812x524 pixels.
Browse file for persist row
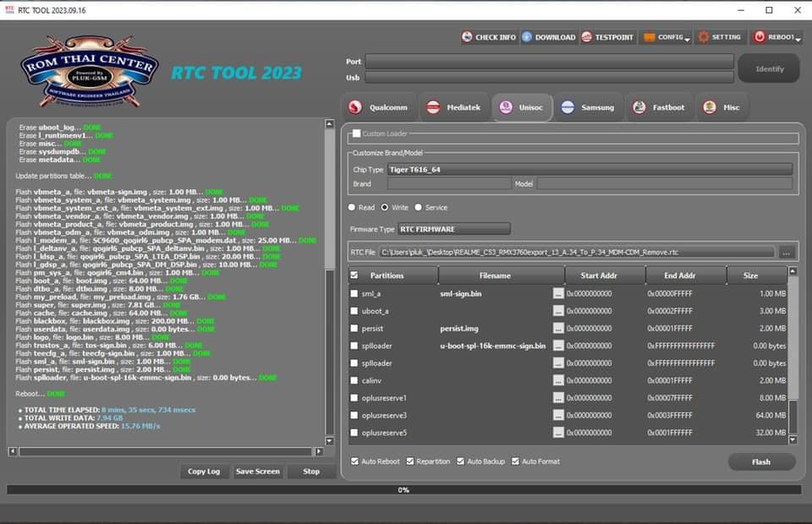(x=558, y=328)
